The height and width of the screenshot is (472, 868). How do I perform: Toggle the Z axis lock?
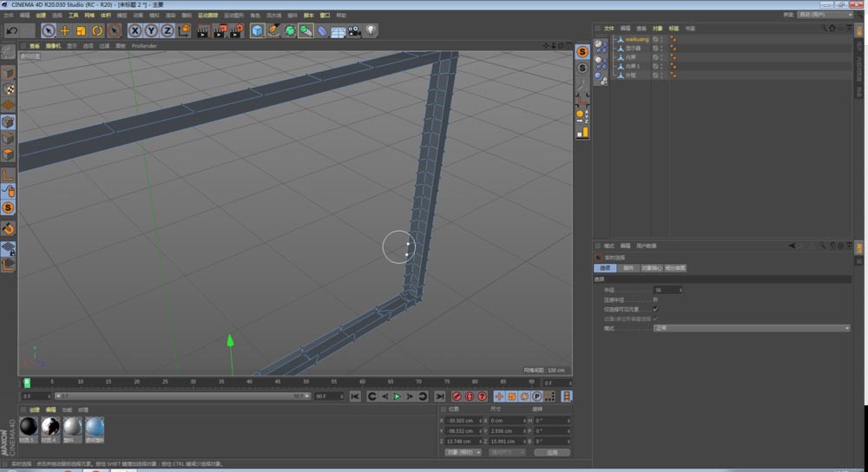tap(168, 30)
